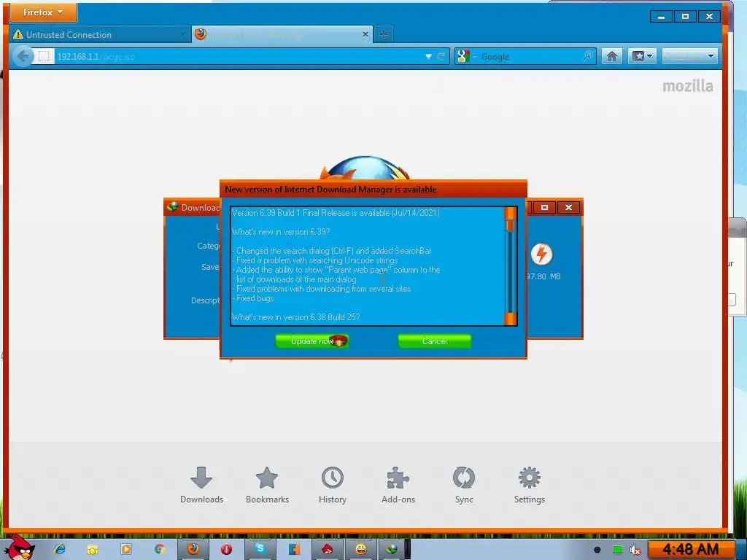Click the IDM icon in Download window title
The height and width of the screenshot is (560, 747).
pyautogui.click(x=173, y=206)
